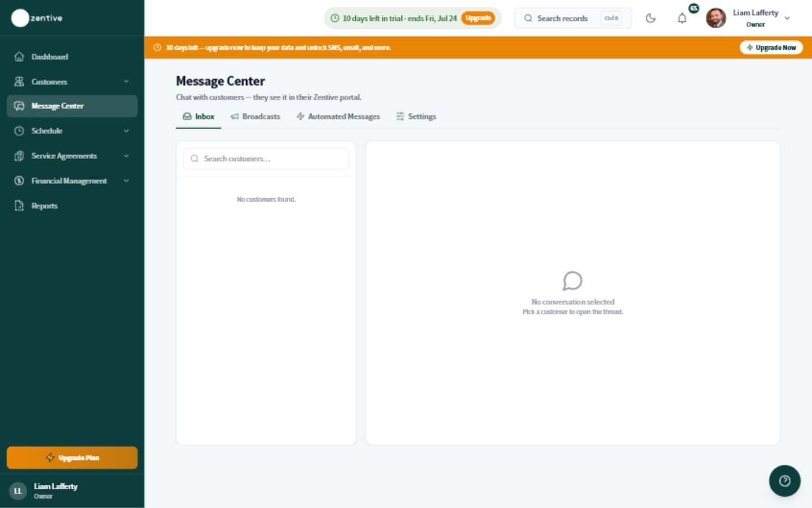Click the Search customers input field
812x508 pixels.
pos(266,159)
